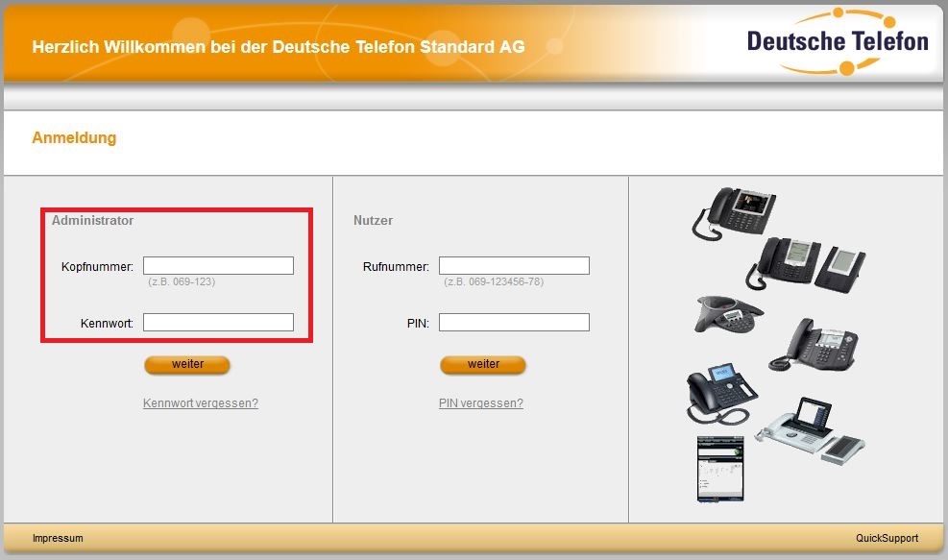This screenshot has width=948, height=560.
Task: Open QuickSupport in the footer
Action: (887, 539)
